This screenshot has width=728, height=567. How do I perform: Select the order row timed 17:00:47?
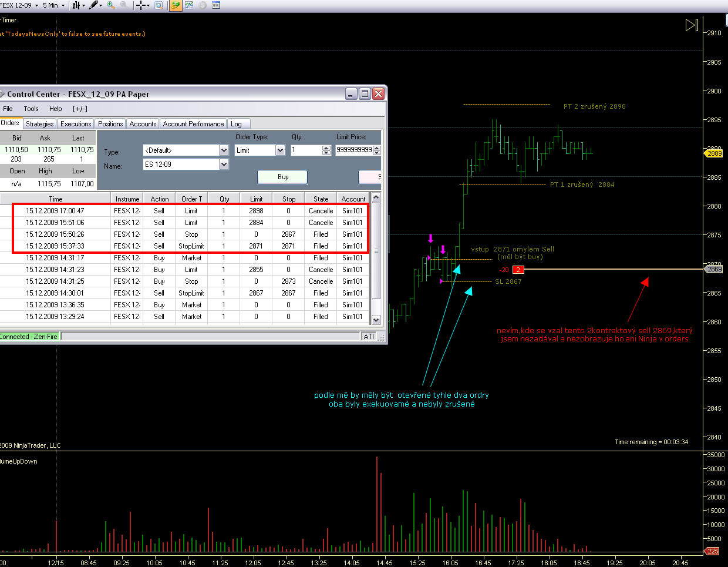click(x=185, y=211)
